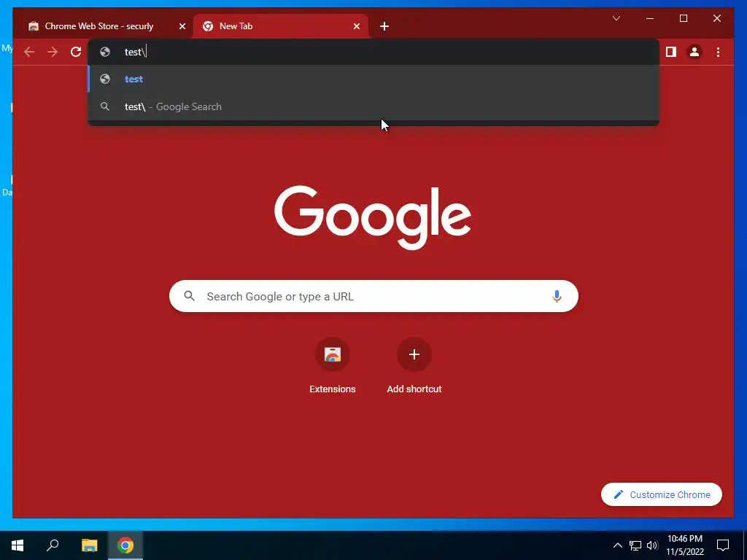Screen dimensions: 747x560
Task: Open the Extensions shortcut tile
Action: pos(333,355)
